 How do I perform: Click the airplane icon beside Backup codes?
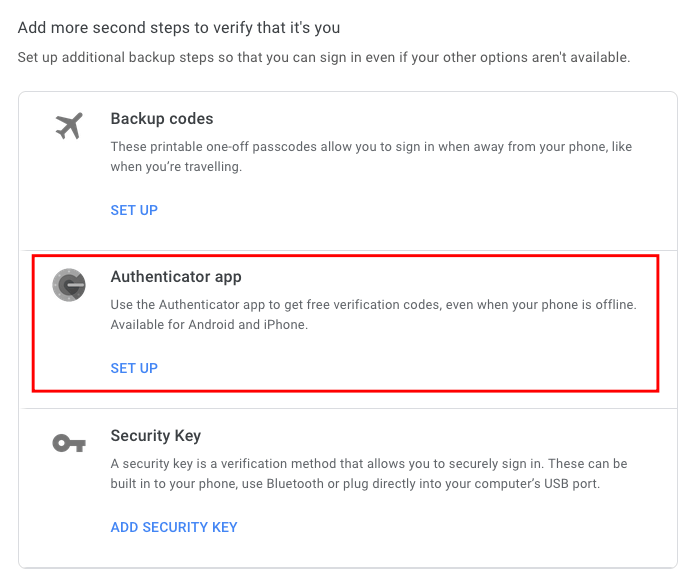tap(69, 127)
